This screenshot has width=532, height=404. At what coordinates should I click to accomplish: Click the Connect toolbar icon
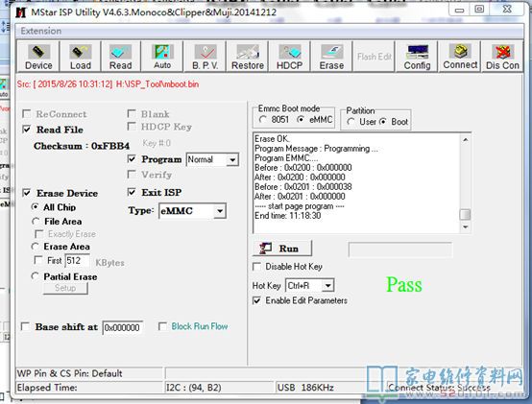[460, 57]
